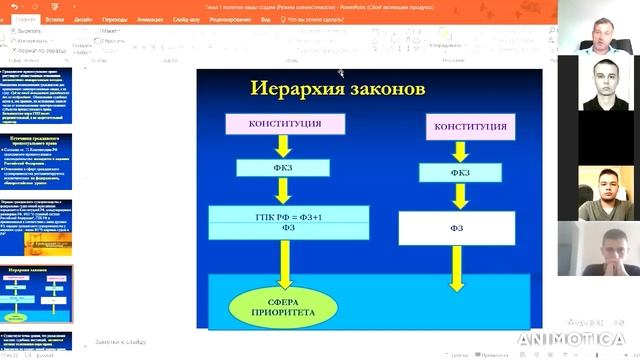
Task: Click the 'Что вы хотите сделать?' search box
Action: (x=312, y=19)
